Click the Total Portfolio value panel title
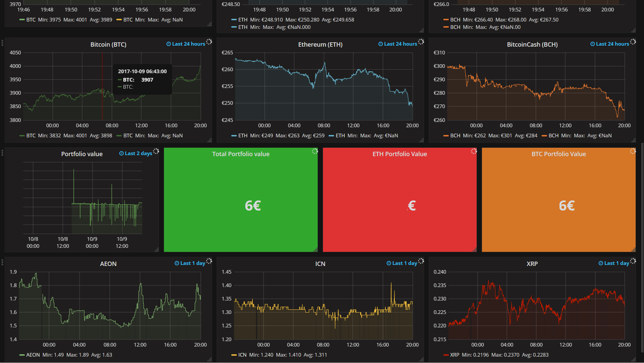The image size is (644, 363). pyautogui.click(x=240, y=154)
